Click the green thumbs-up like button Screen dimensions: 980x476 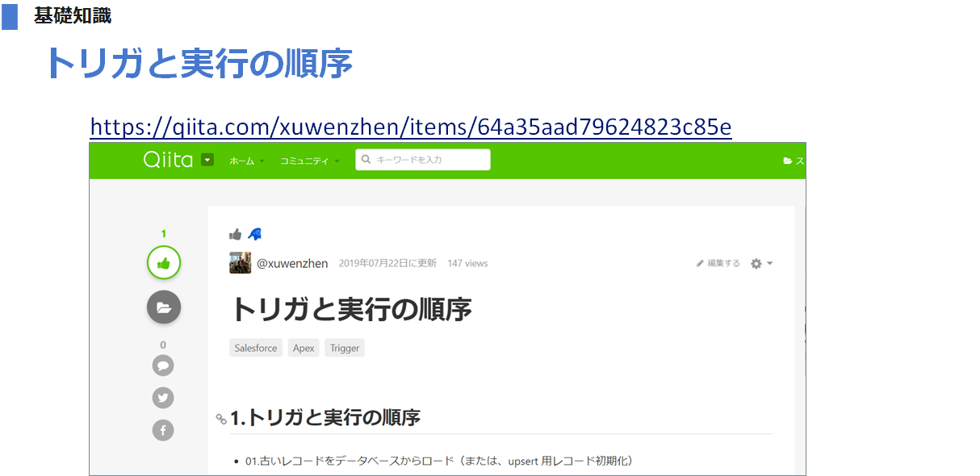pyautogui.click(x=163, y=263)
